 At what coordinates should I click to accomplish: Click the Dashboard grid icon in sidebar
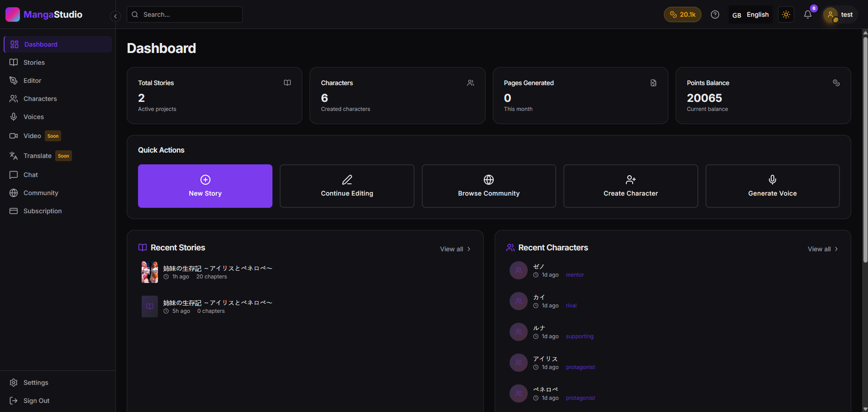point(14,44)
